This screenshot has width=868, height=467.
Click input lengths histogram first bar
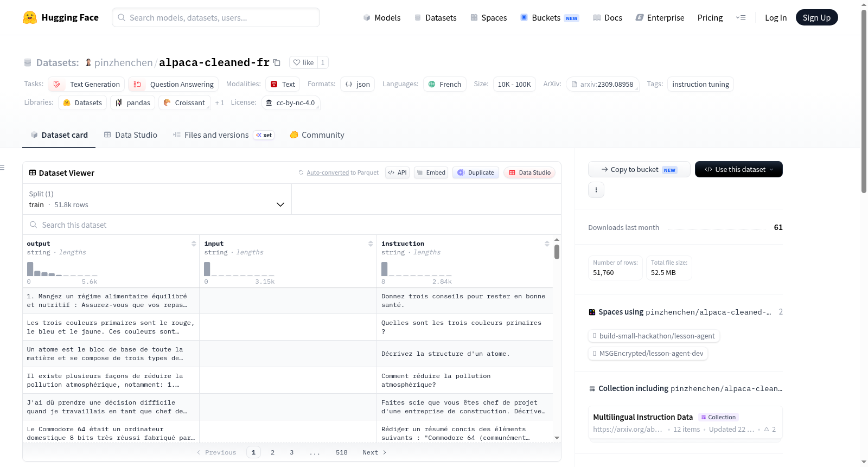pyautogui.click(x=207, y=269)
